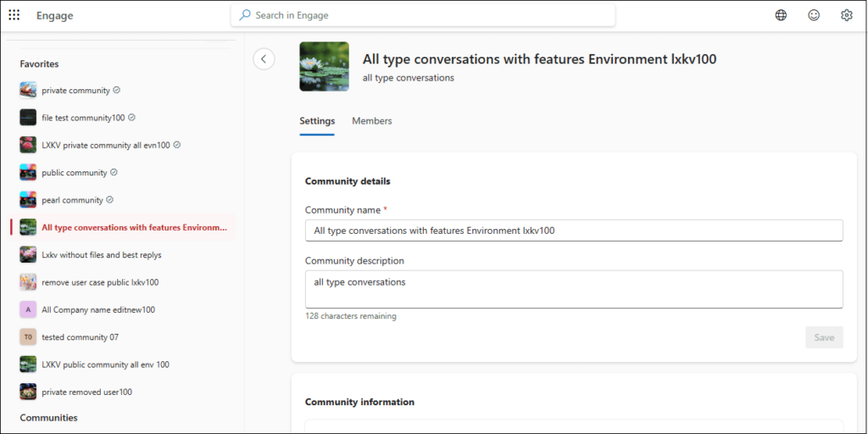Click '128 characters remaining' text
This screenshot has width=868, height=434.
click(x=351, y=317)
